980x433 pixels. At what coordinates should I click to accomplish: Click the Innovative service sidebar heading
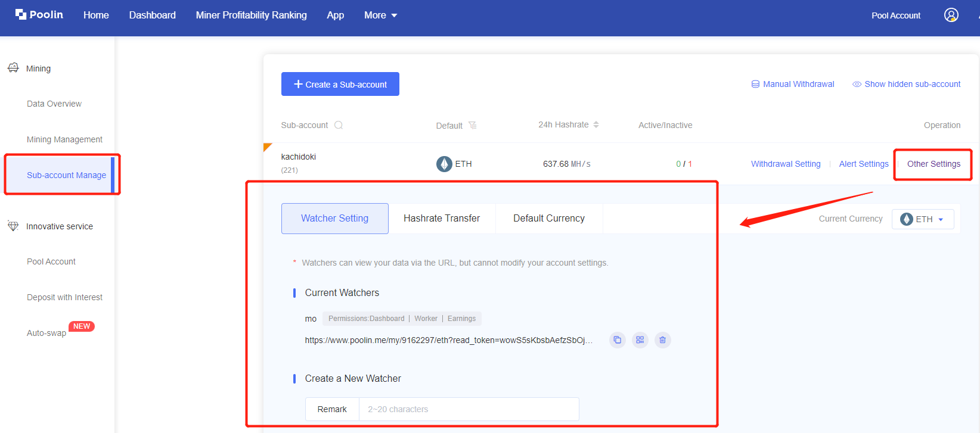coord(60,226)
